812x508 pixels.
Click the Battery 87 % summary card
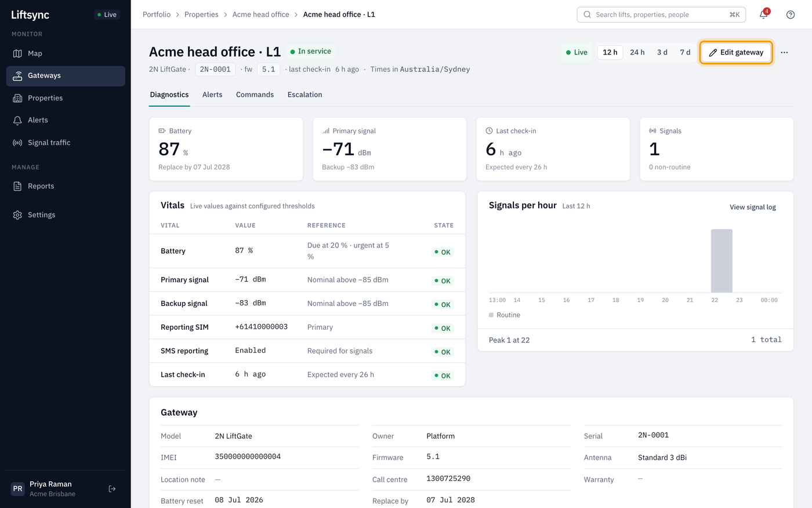[x=226, y=149]
